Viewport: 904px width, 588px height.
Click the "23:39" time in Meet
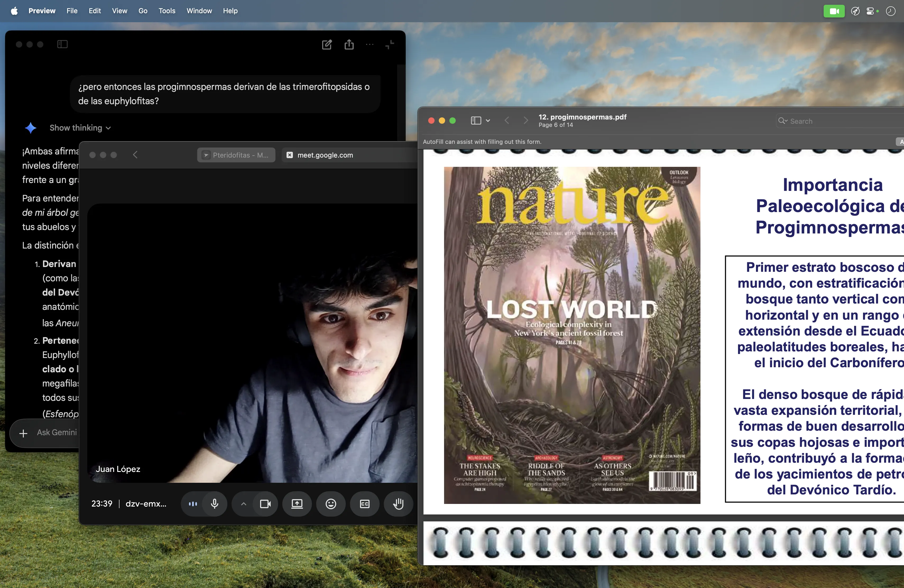coord(102,504)
